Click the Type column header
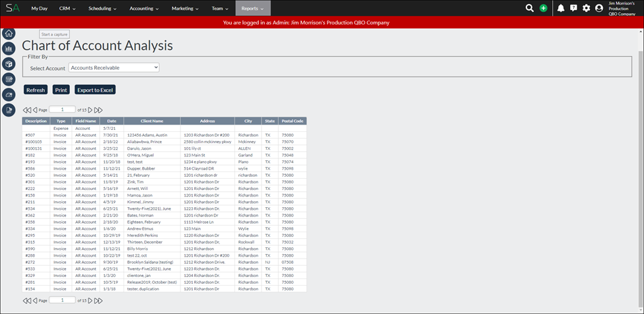This screenshot has height=314, width=644. [61, 121]
